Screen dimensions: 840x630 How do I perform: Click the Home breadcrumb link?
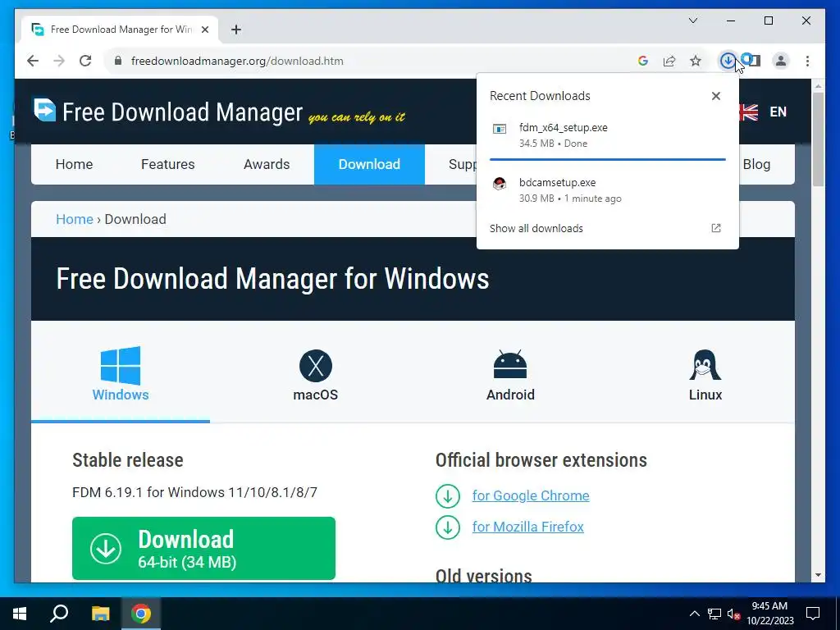tap(75, 219)
